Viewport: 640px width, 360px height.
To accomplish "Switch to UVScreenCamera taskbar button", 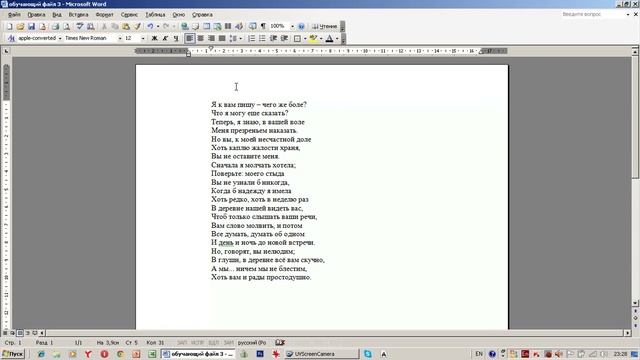I will click(321, 354).
